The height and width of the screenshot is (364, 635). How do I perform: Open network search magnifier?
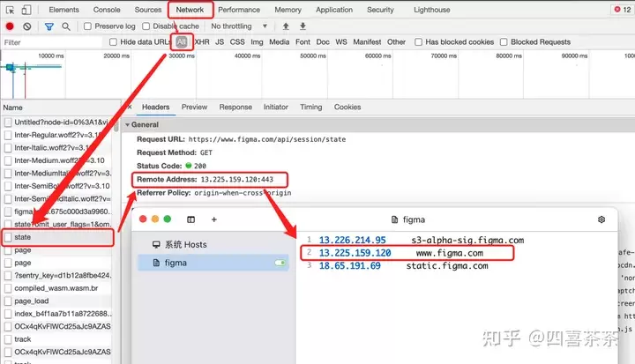pos(66,26)
